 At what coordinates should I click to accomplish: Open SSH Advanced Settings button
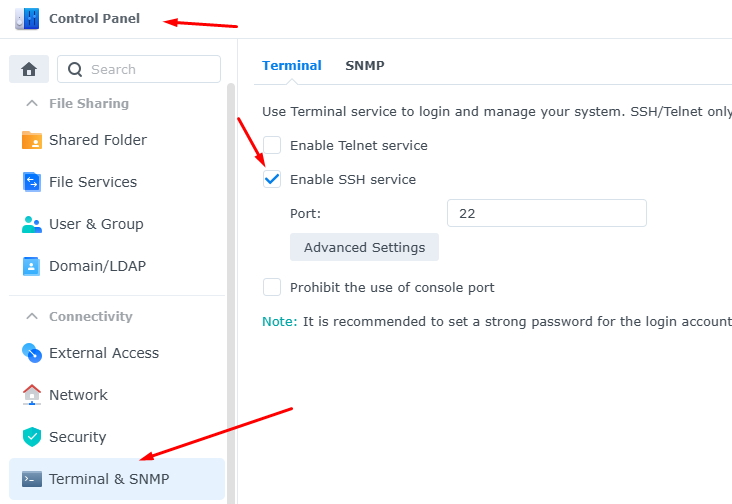pos(364,247)
